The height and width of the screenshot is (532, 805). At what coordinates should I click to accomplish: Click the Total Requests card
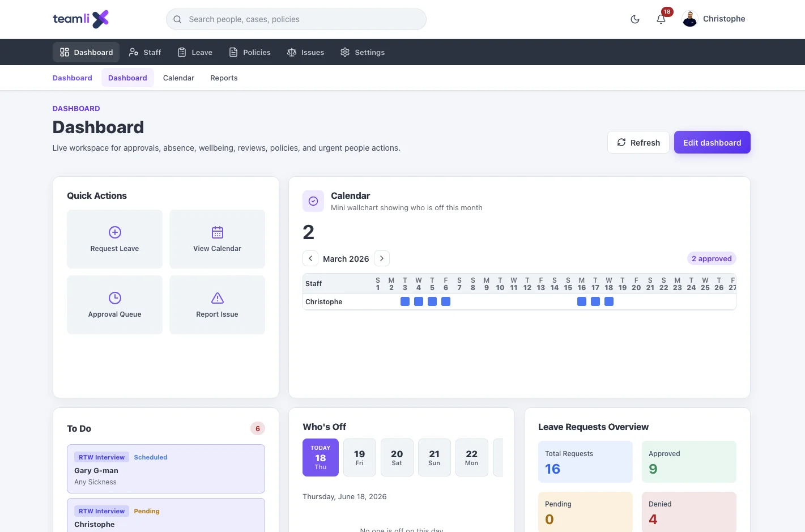coord(585,462)
